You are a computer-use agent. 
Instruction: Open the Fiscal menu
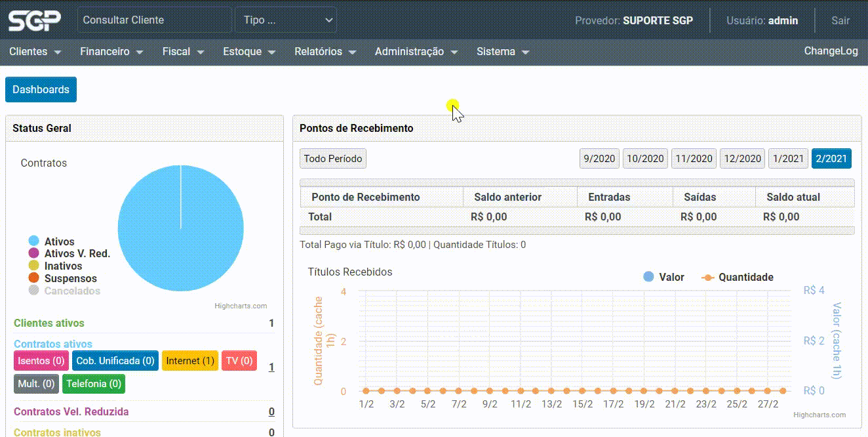184,51
